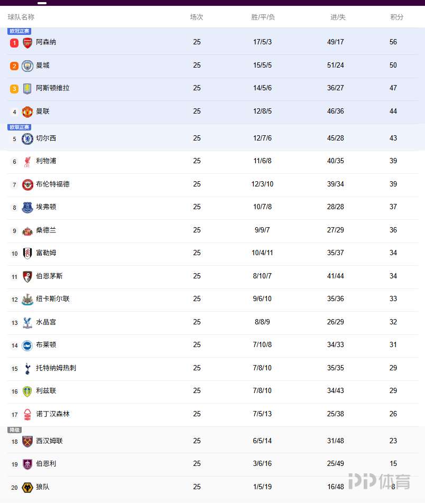Viewport: 425px width, 504px height.
Task: Click the Newcastle United crest icon
Action: pyautogui.click(x=27, y=300)
